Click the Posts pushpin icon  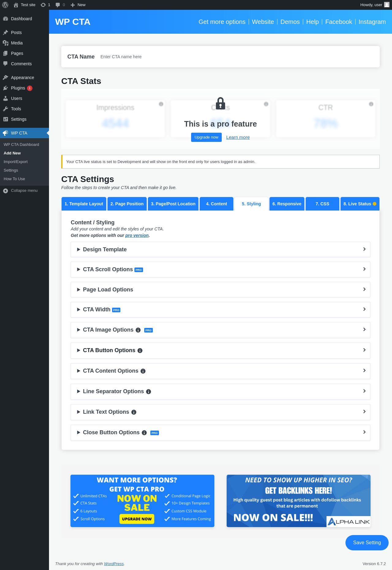click(x=6, y=32)
